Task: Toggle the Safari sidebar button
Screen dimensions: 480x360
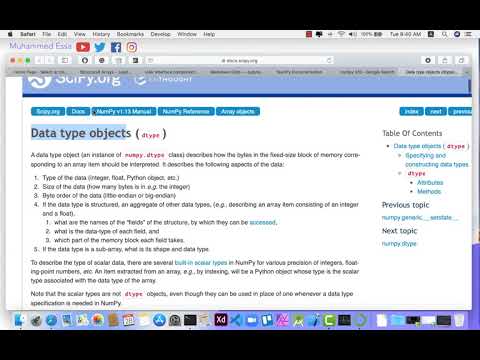Action: (x=65, y=60)
